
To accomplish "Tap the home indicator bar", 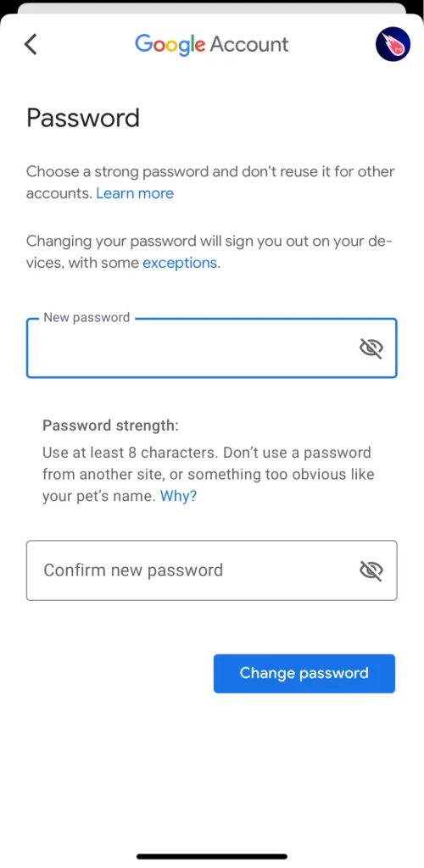I will (212, 856).
